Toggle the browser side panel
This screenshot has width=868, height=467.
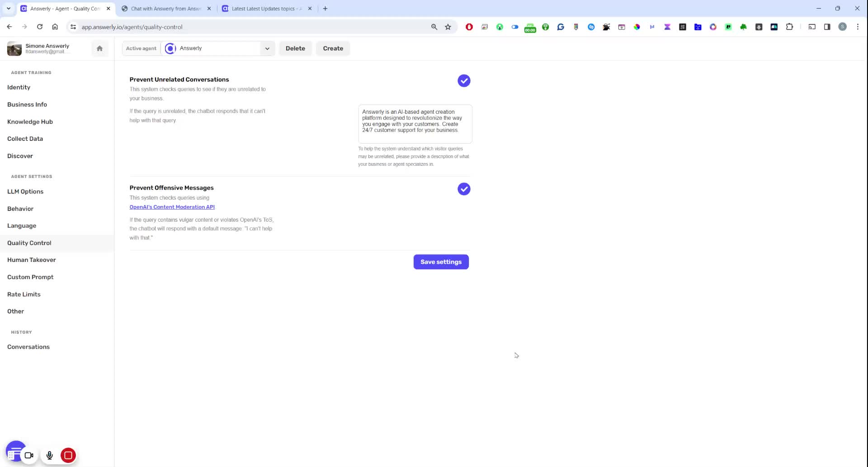827,27
